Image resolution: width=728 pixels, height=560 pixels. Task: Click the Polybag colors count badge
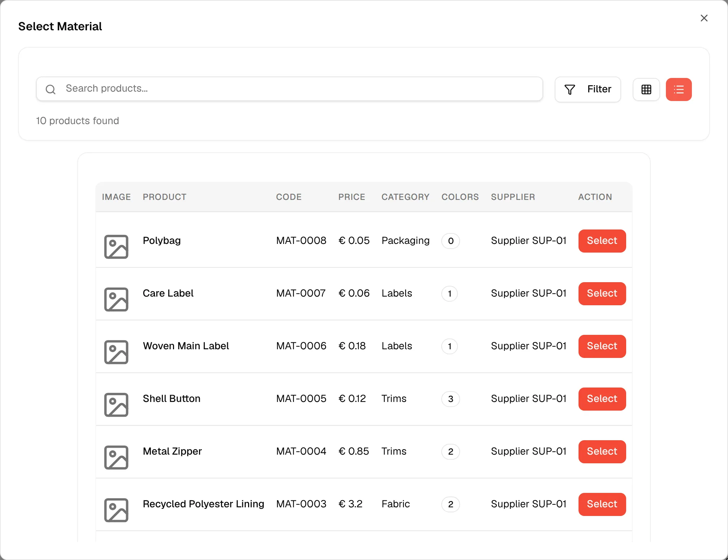450,241
